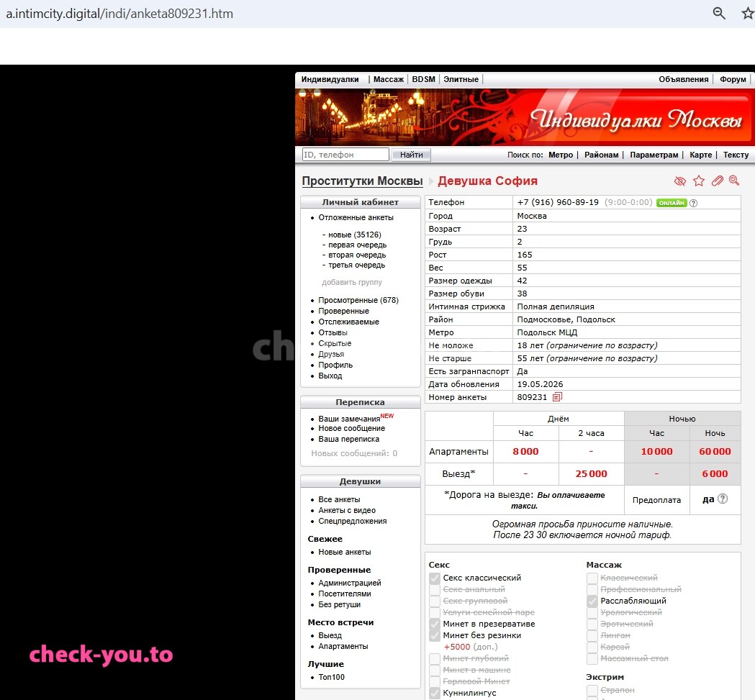Click the browser zoom magnifier icon
Screen dimensions: 755x700
coord(719,13)
